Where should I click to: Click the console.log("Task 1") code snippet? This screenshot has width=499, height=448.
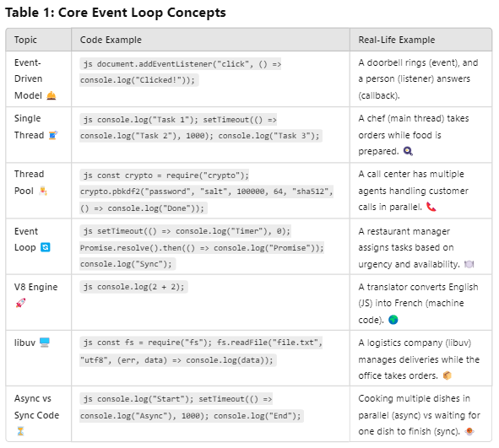(x=201, y=127)
